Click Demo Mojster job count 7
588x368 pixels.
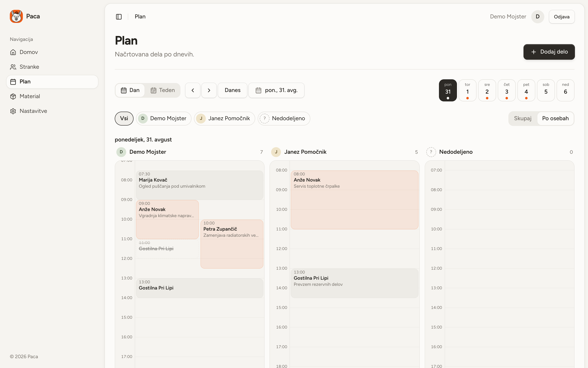coord(262,152)
